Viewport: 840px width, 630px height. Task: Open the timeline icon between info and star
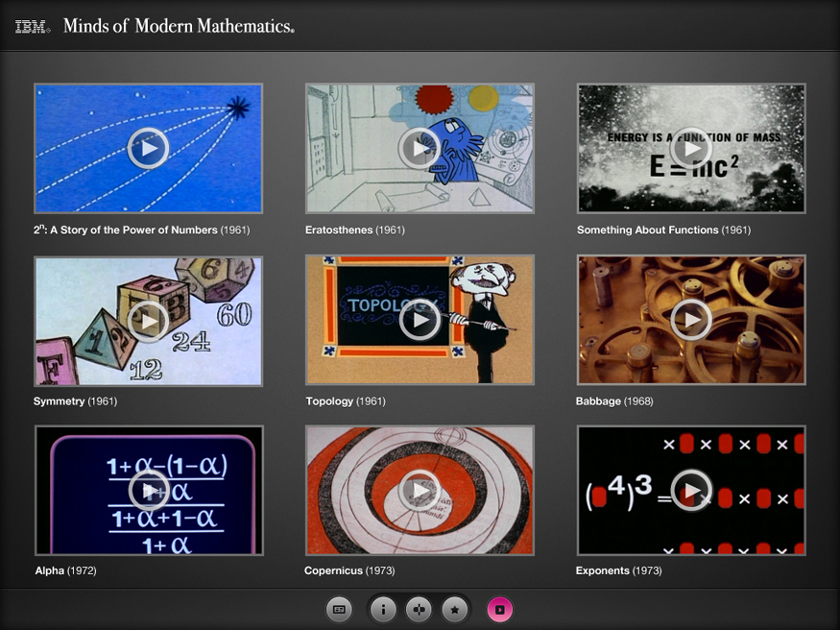tap(419, 609)
